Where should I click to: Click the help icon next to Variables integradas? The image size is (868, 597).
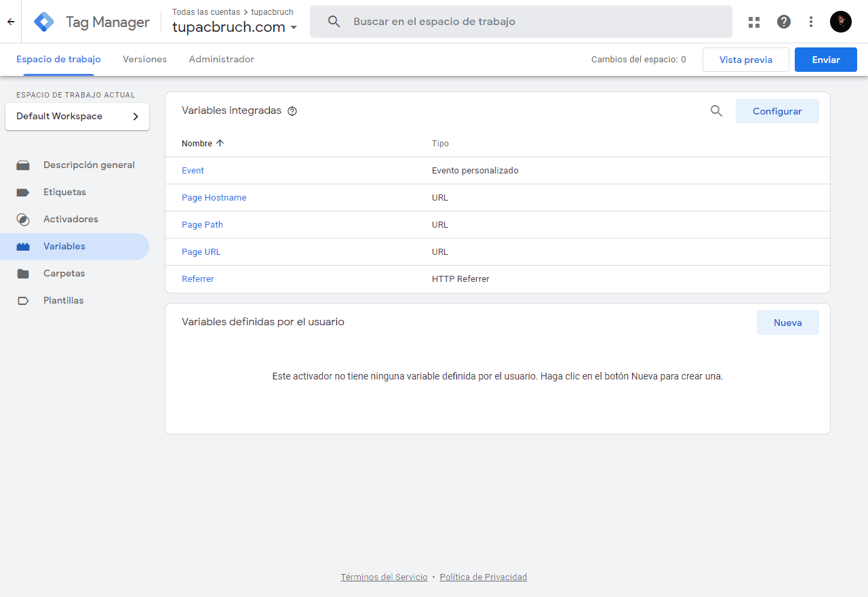click(292, 110)
